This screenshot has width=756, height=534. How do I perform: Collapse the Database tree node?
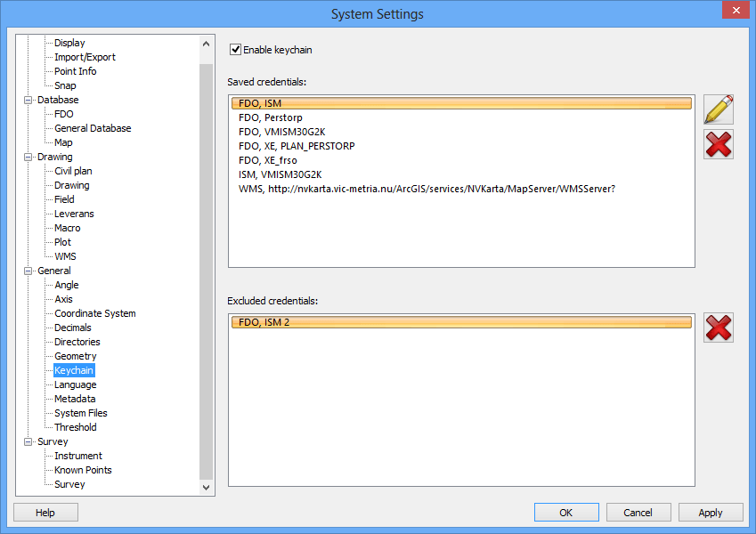pos(28,100)
